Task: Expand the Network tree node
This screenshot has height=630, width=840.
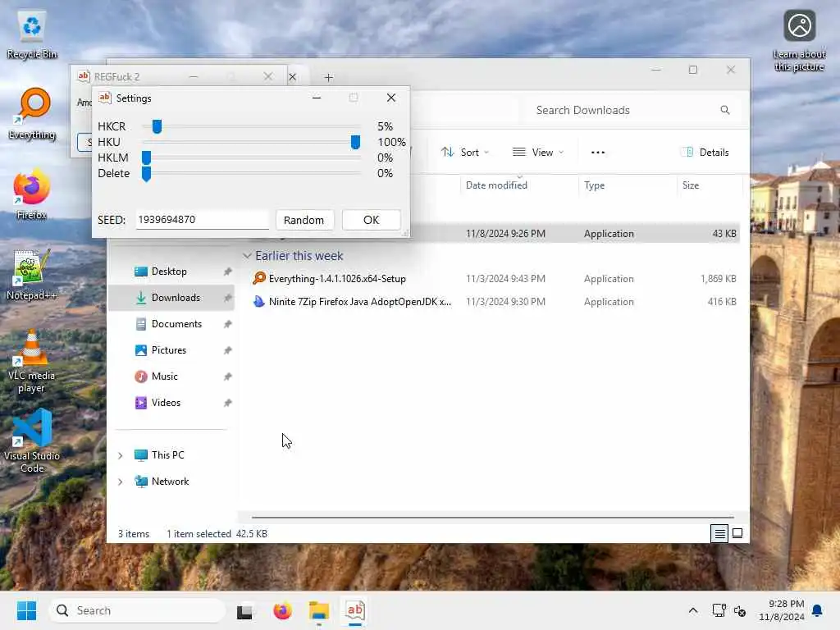Action: 121,482
